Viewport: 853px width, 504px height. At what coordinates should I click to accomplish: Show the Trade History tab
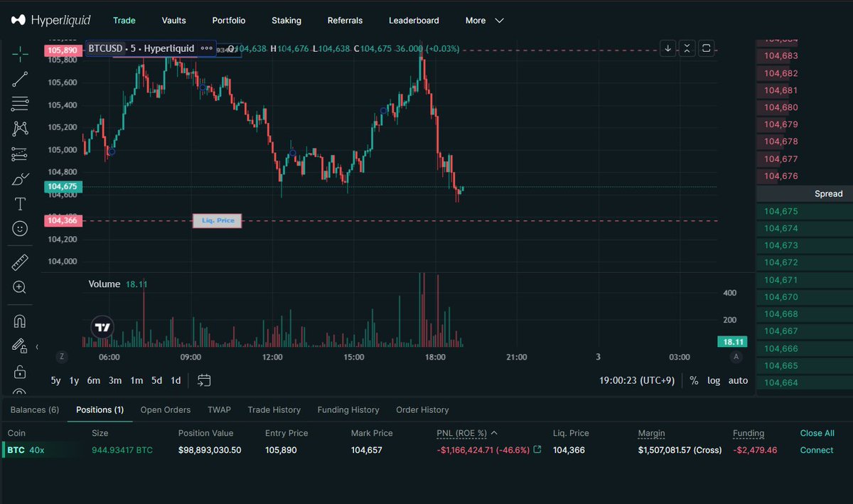(x=274, y=409)
